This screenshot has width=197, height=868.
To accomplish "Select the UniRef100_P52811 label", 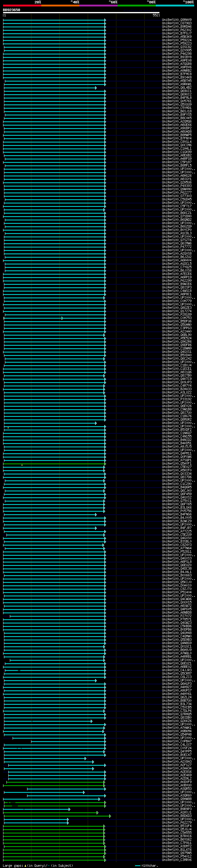I will point(177,551).
